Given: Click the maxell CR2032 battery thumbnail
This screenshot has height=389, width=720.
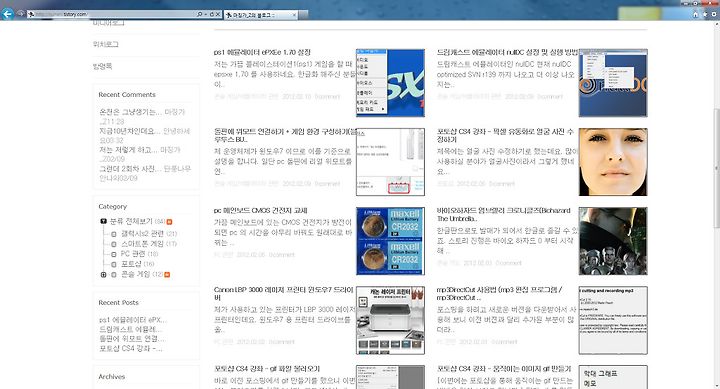Looking at the screenshot, I should point(390,241).
